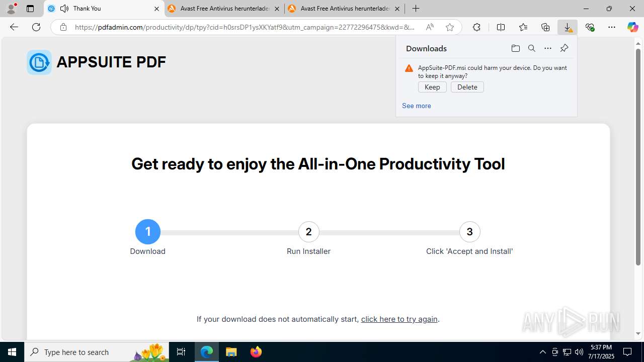
Task: Open Microsoft Edge from taskbar
Action: tap(207, 352)
